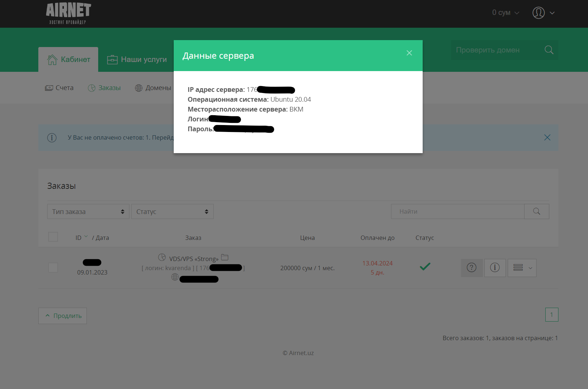Open the user profile icon in the header

[538, 13]
